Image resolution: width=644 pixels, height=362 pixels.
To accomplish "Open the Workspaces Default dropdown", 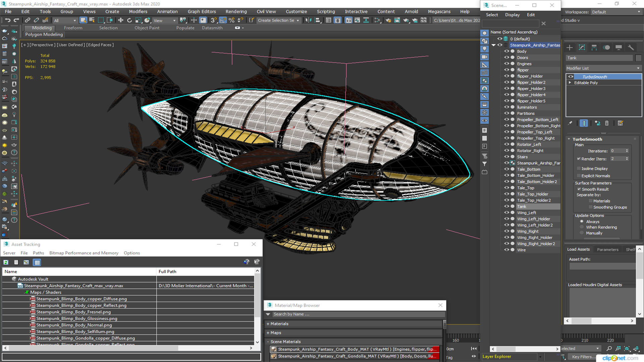I will coord(616,12).
